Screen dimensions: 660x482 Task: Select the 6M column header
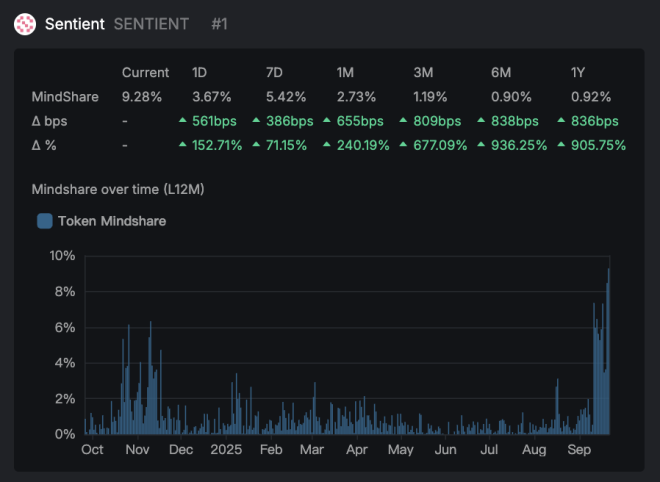pyautogui.click(x=501, y=72)
